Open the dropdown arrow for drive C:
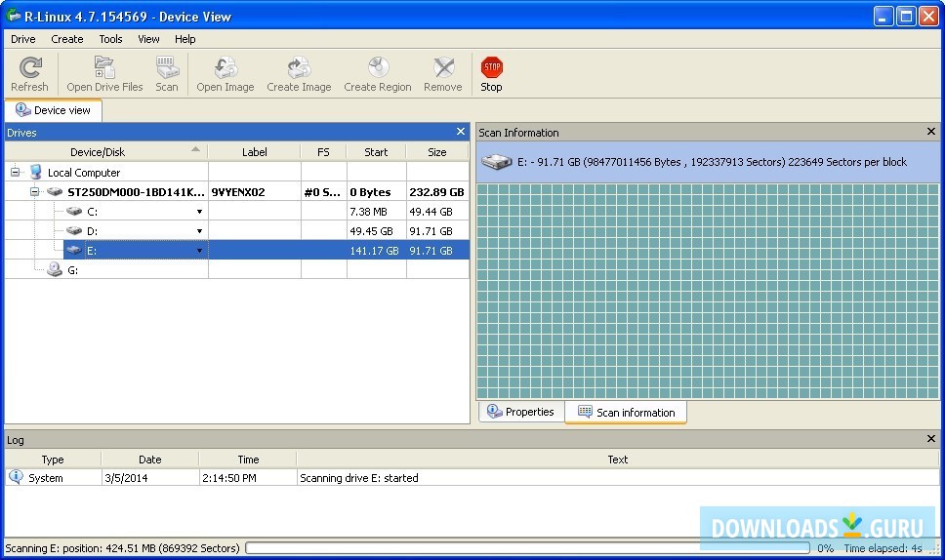 (199, 212)
